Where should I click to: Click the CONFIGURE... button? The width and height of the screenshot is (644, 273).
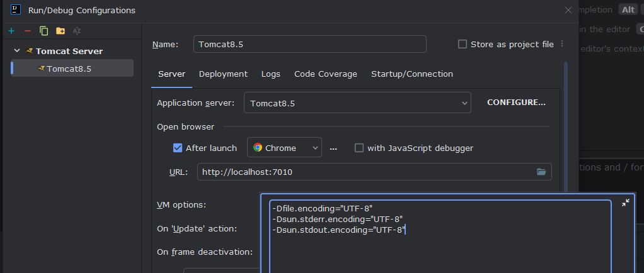click(516, 103)
